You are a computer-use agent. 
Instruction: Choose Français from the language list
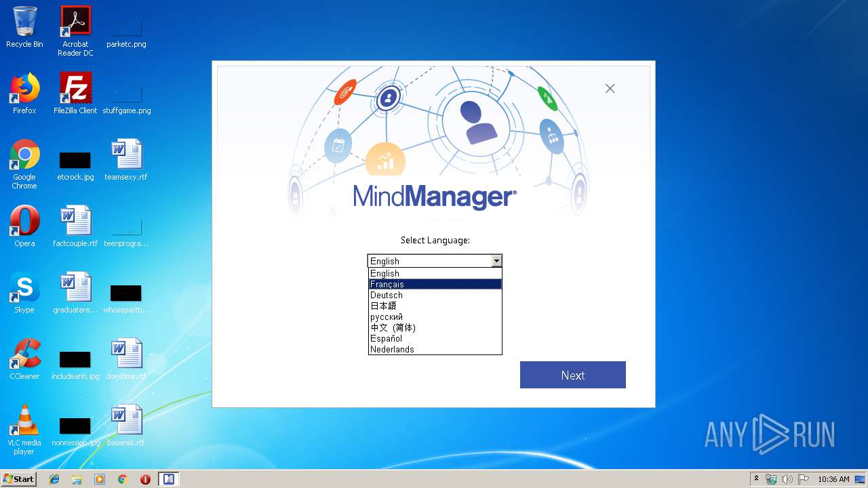435,285
